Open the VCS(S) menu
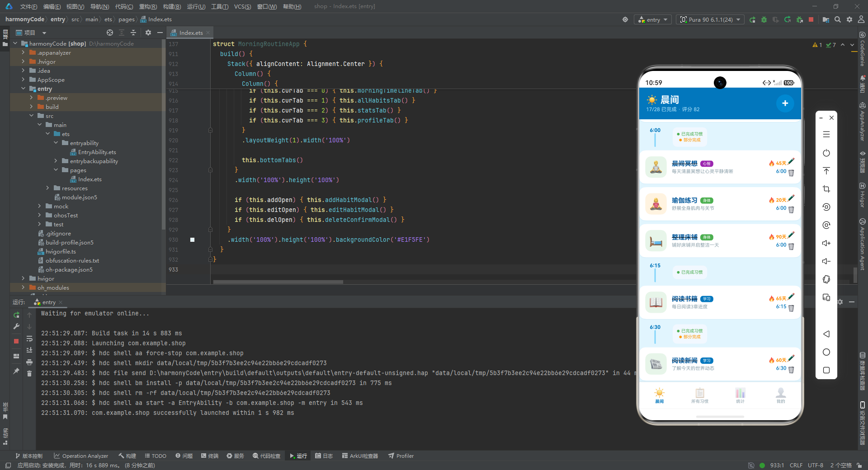This screenshot has height=470, width=868. [243, 6]
